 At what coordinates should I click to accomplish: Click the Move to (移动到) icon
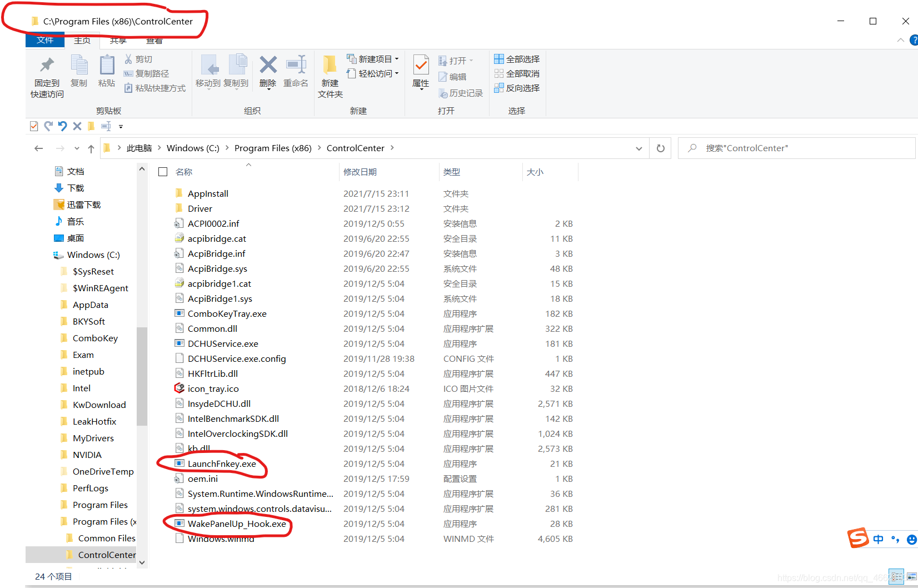pos(209,65)
